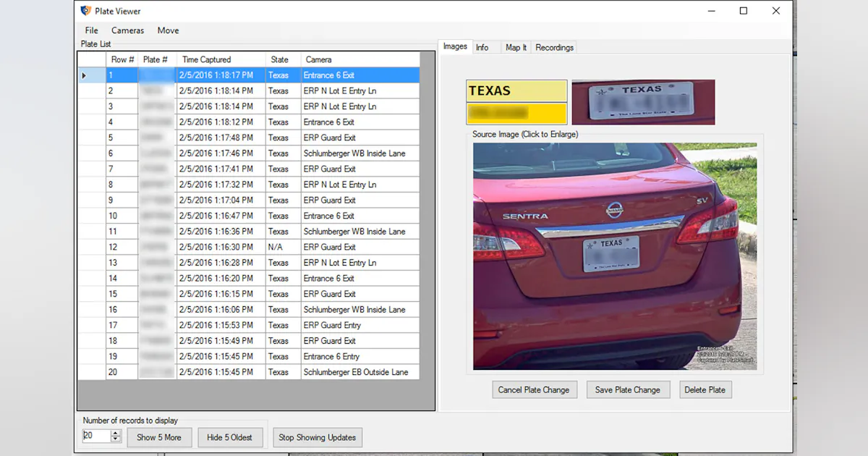
Task: Click the Cancel Plate Change button
Action: point(534,389)
